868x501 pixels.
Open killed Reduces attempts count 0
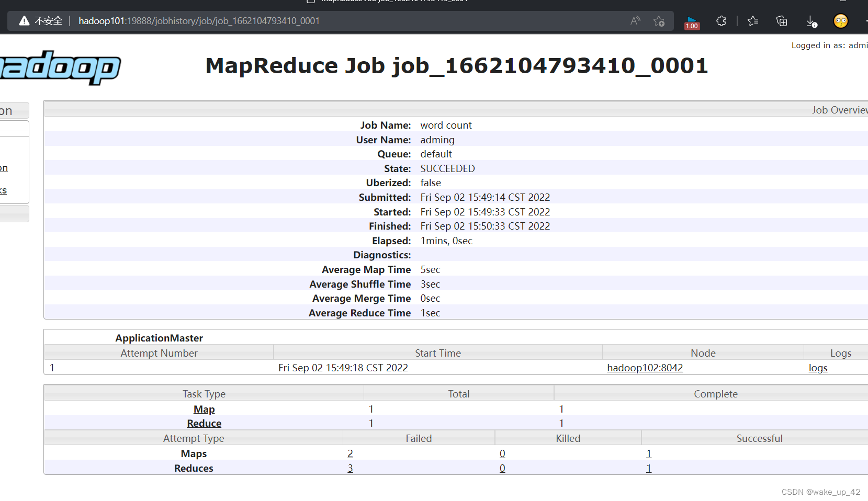click(502, 468)
